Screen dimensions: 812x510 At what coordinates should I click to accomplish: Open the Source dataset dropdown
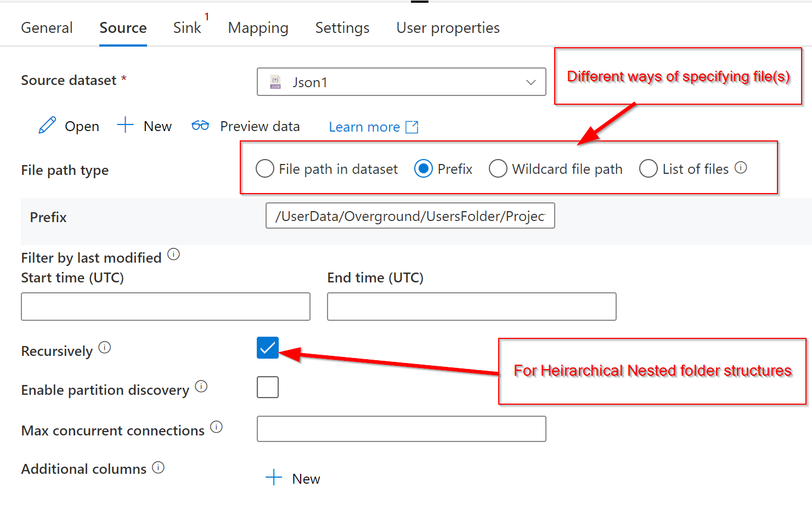tap(530, 82)
